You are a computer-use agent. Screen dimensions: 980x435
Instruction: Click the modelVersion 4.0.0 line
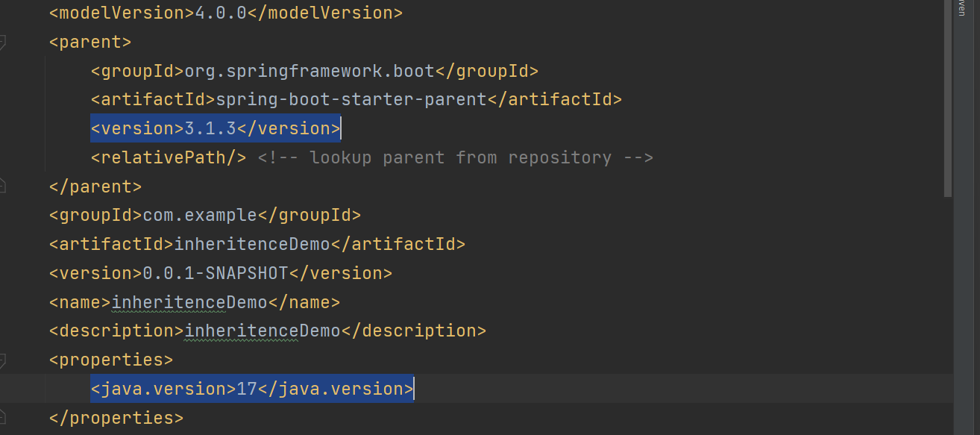(226, 13)
